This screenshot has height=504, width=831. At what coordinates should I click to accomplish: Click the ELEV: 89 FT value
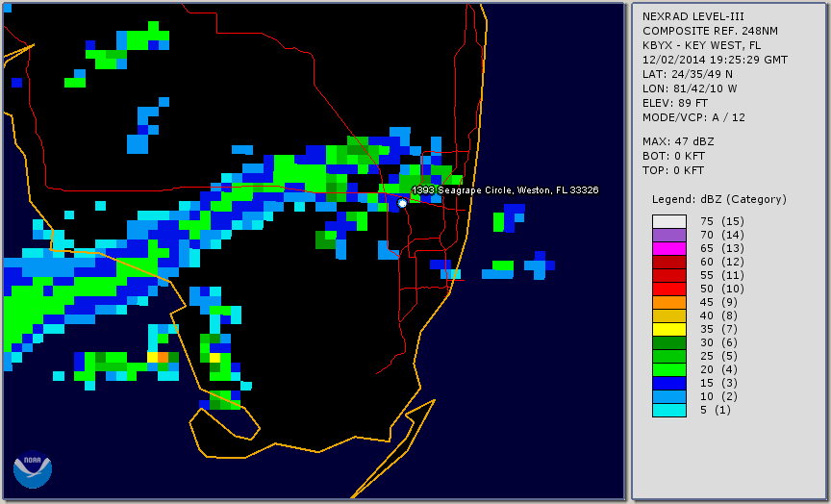[675, 103]
